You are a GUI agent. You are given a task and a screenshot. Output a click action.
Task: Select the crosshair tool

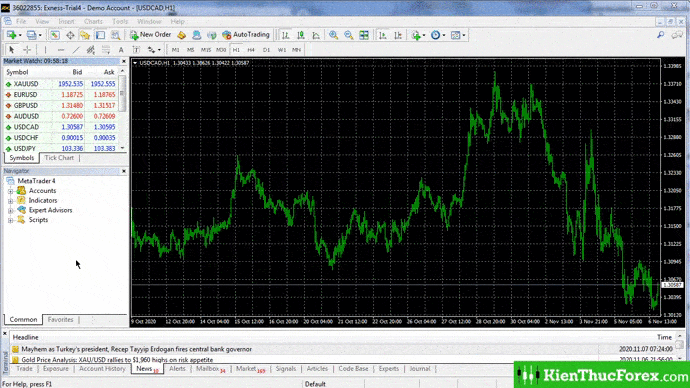tap(27, 50)
